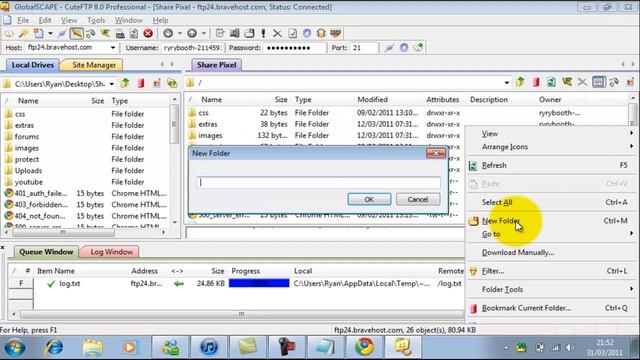Screen dimensions: 640x360
Task: Open the Upload icon dropdown arrow
Action: tap(203, 33)
